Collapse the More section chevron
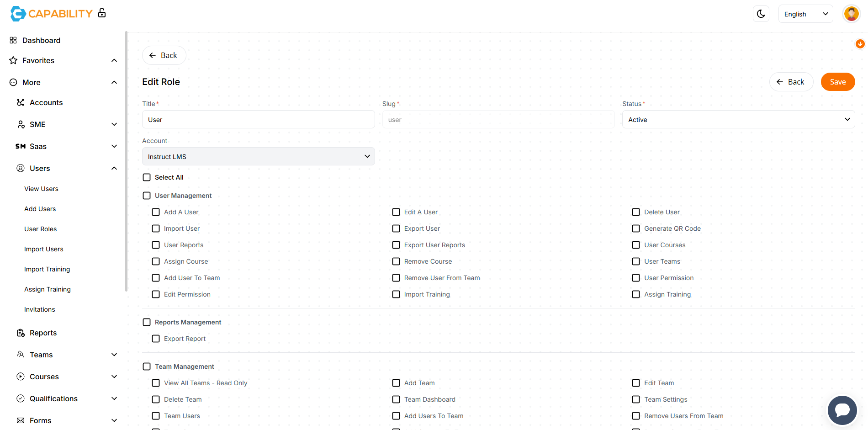 click(114, 82)
